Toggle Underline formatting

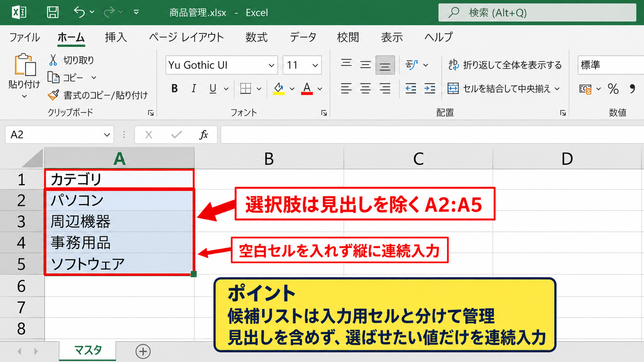213,88
